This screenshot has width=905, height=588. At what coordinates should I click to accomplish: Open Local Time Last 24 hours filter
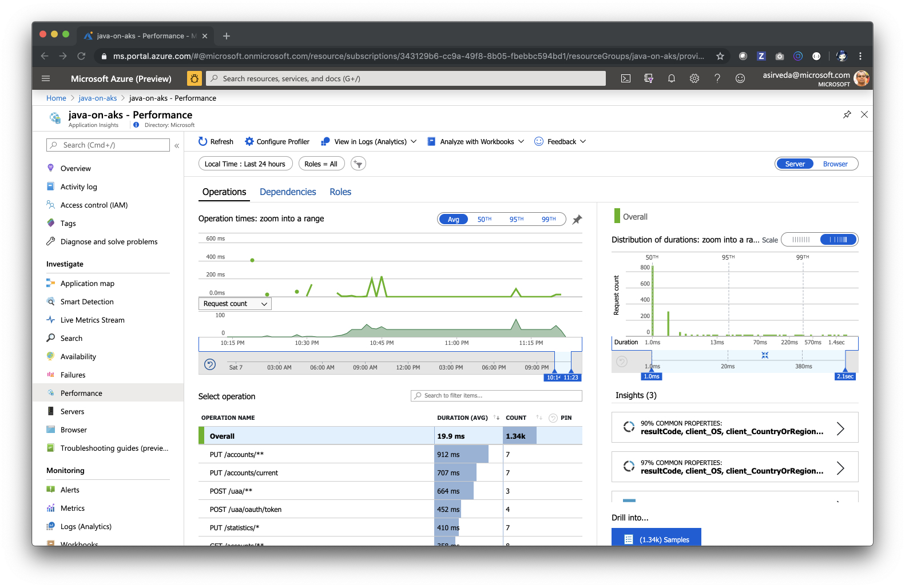(245, 164)
